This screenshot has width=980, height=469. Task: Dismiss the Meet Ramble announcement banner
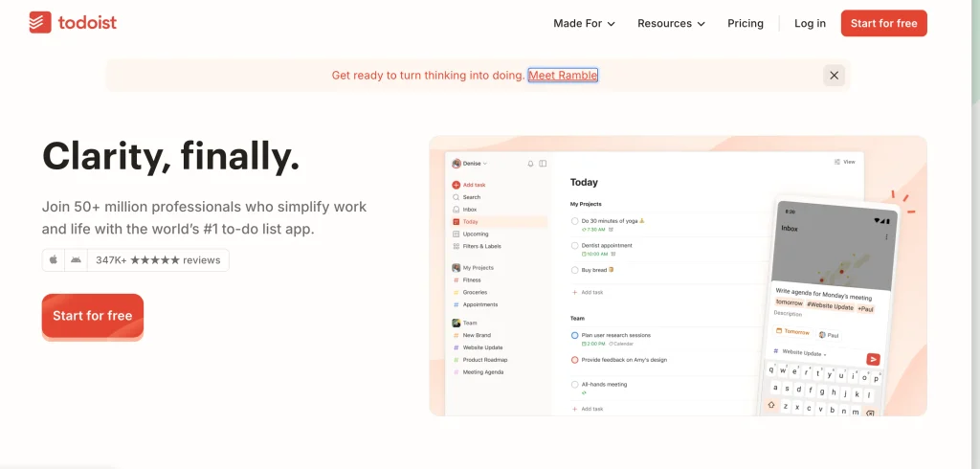pyautogui.click(x=834, y=75)
